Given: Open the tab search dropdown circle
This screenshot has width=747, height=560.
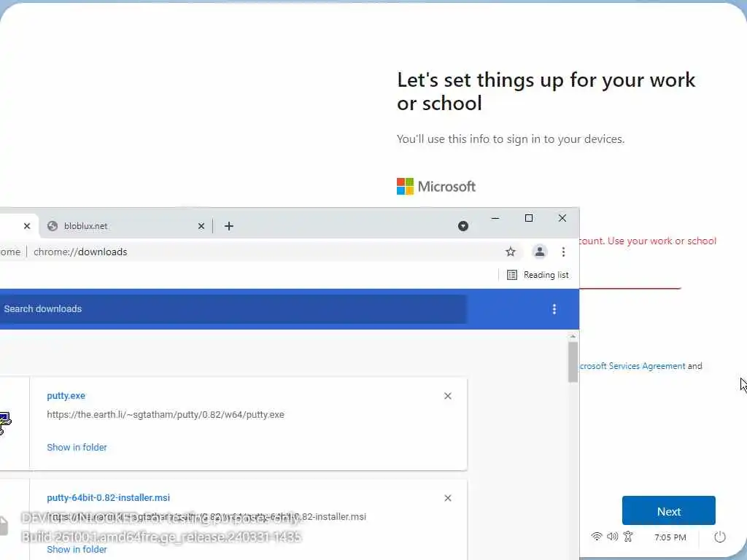Looking at the screenshot, I should pyautogui.click(x=463, y=226).
